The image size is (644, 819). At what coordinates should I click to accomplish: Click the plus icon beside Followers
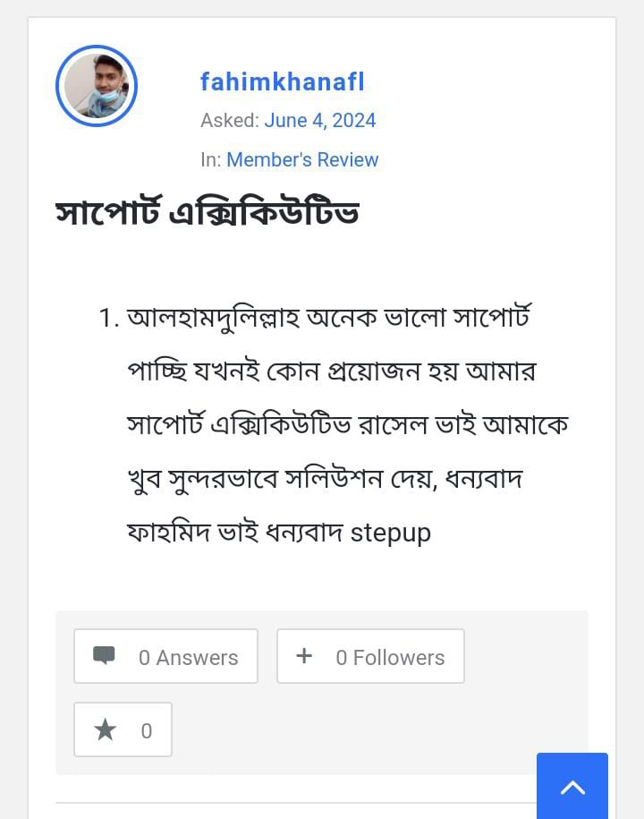coord(304,655)
